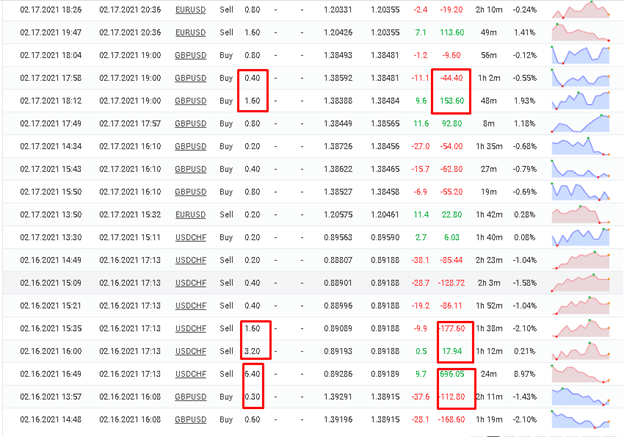Viewport: 624px width, 437px height.
Task: View sparkline for 8.97% USDCHF trade
Action: (581, 374)
